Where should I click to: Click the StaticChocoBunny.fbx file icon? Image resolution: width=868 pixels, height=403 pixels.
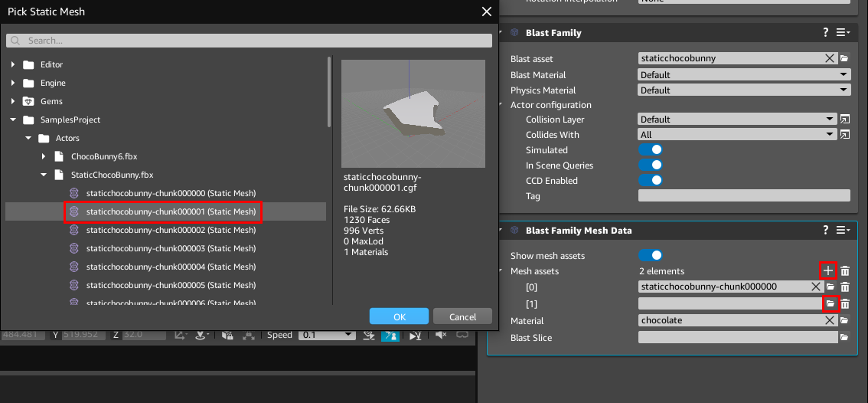click(59, 175)
